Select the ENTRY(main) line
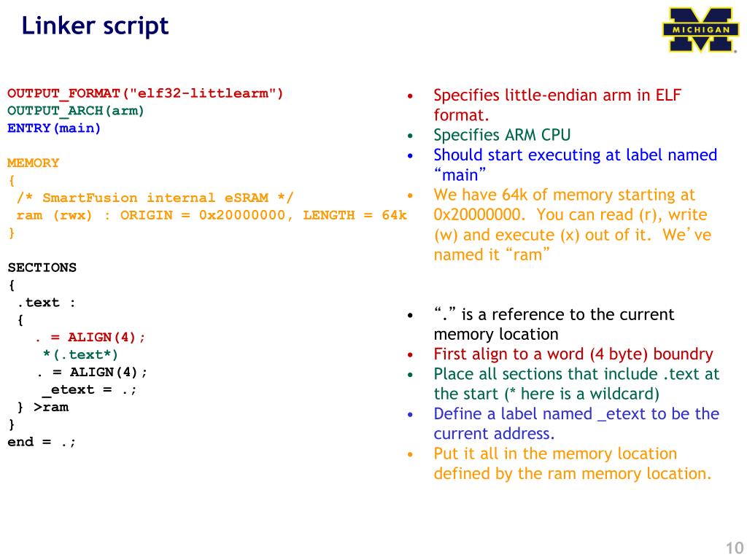747x560 pixels. click(54, 128)
